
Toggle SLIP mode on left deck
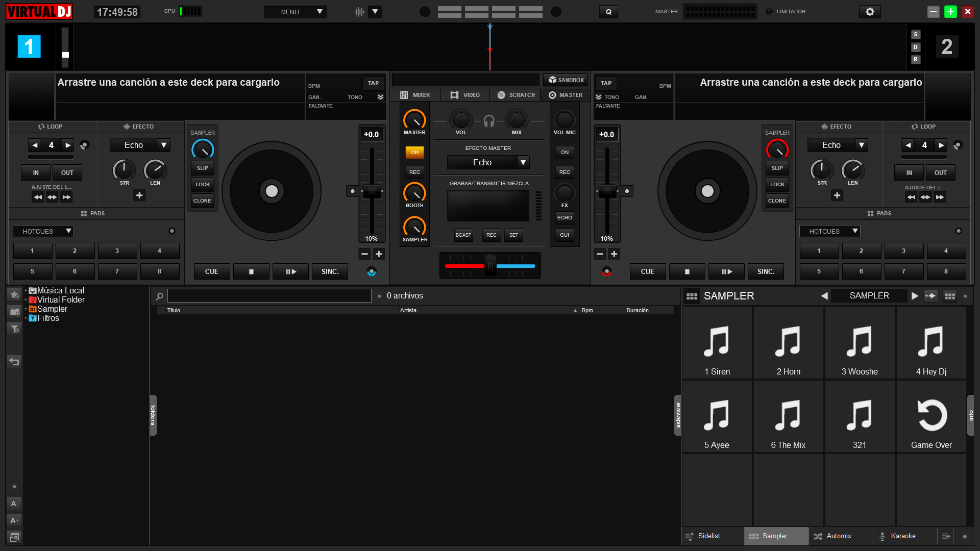(x=203, y=168)
